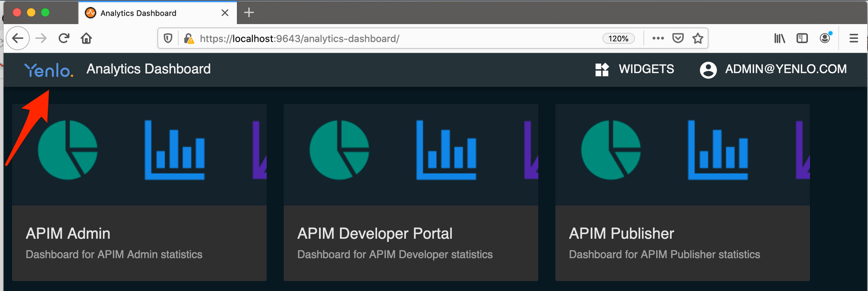This screenshot has width=868, height=291.
Task: Click the APIM Publisher title
Action: pos(621,233)
